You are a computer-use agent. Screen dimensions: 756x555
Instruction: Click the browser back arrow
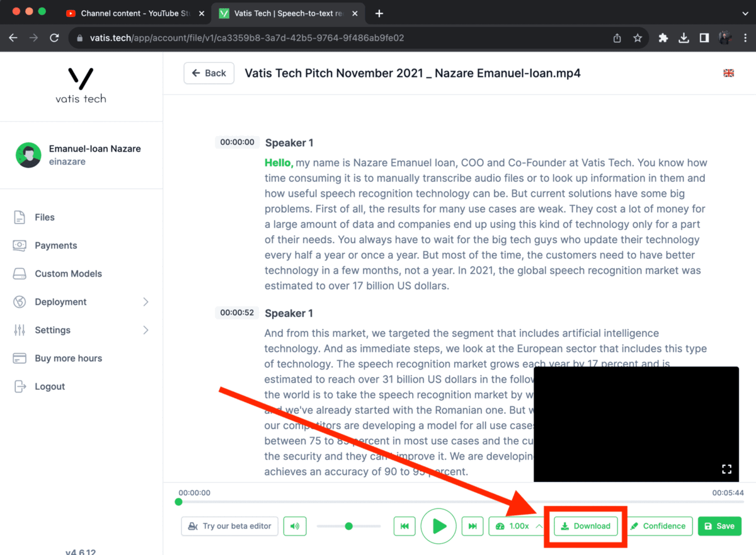[13, 38]
